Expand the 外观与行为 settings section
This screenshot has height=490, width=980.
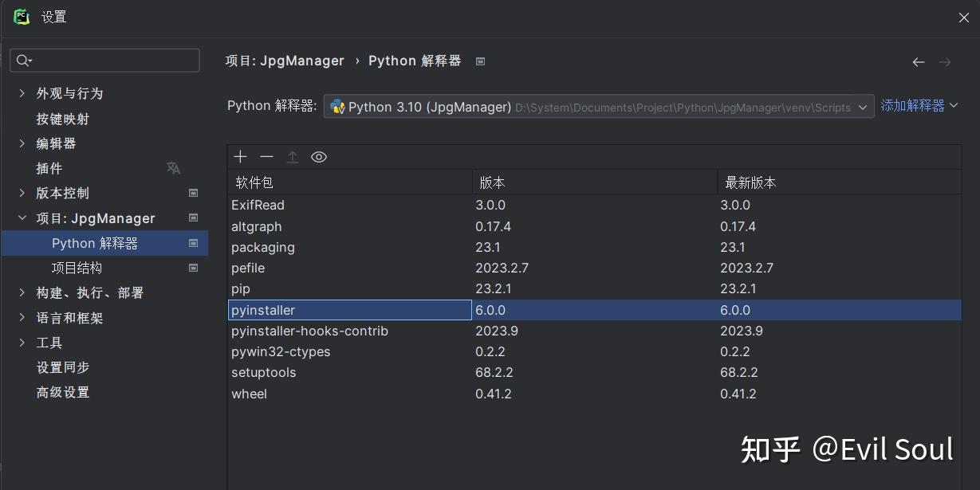click(22, 93)
